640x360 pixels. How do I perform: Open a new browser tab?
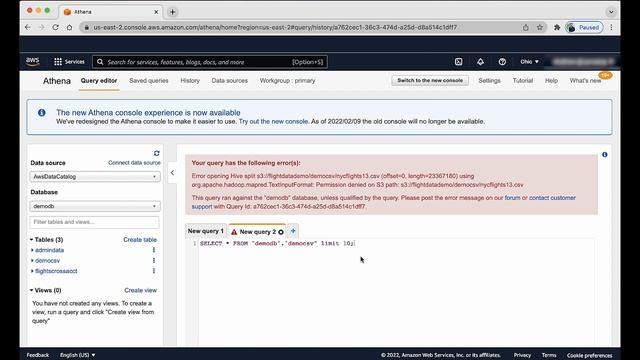[x=172, y=12]
